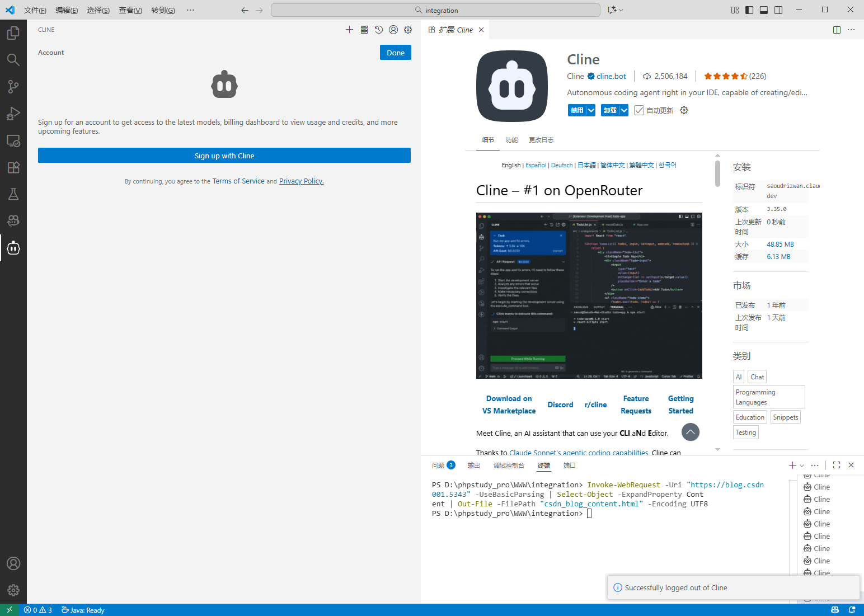
Task: Open remote window indicator in status bar
Action: [9, 610]
